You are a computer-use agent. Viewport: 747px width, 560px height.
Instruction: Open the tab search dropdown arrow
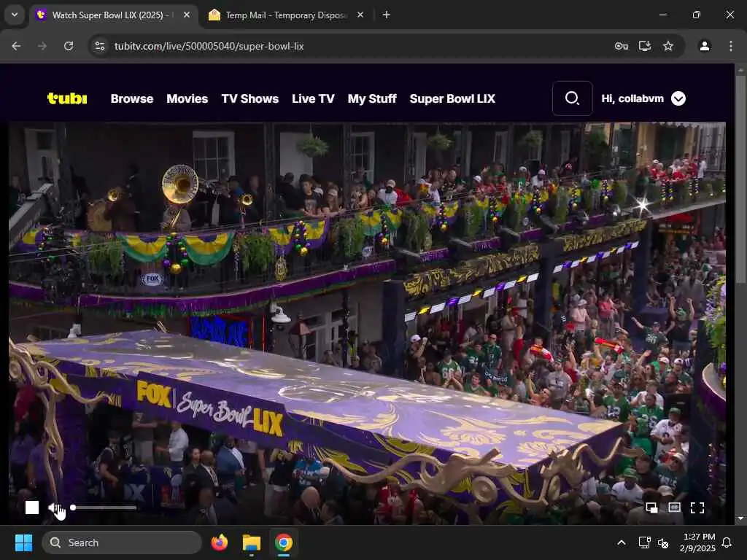(x=15, y=15)
